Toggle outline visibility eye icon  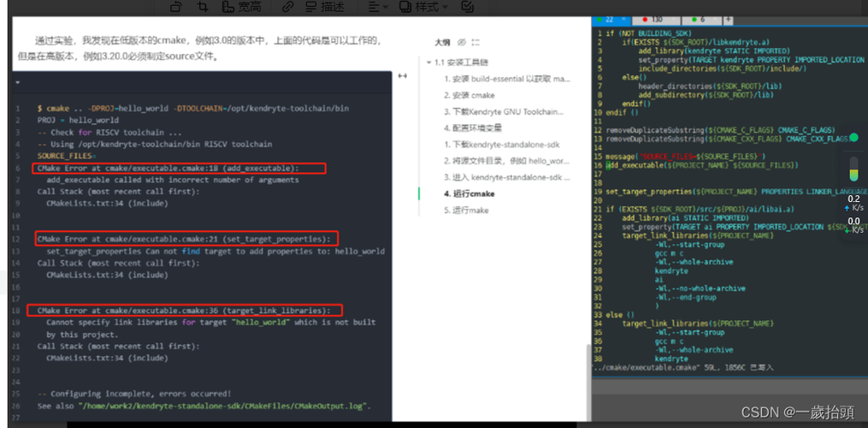point(462,42)
